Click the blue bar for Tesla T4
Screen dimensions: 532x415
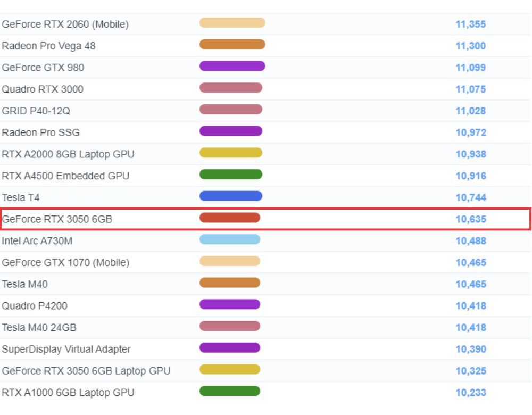[x=231, y=196]
